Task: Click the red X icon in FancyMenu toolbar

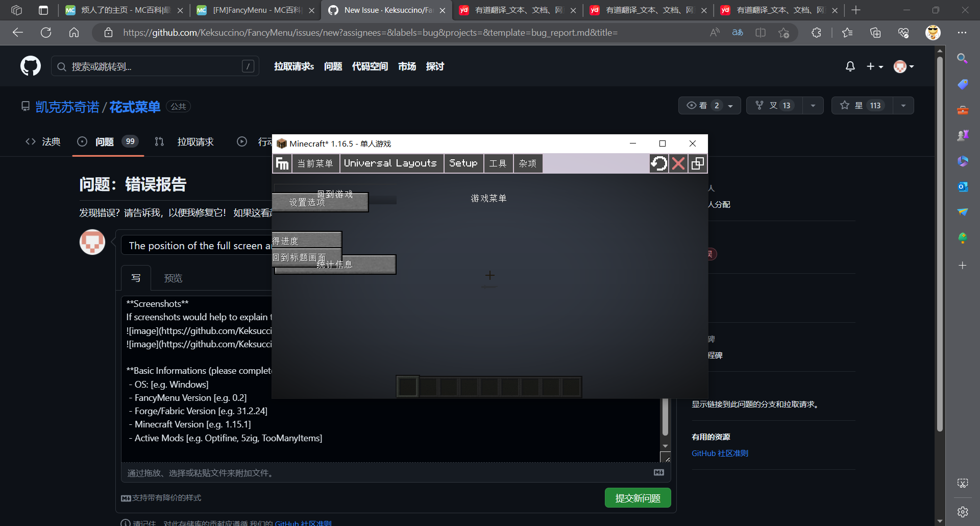Action: (x=678, y=163)
